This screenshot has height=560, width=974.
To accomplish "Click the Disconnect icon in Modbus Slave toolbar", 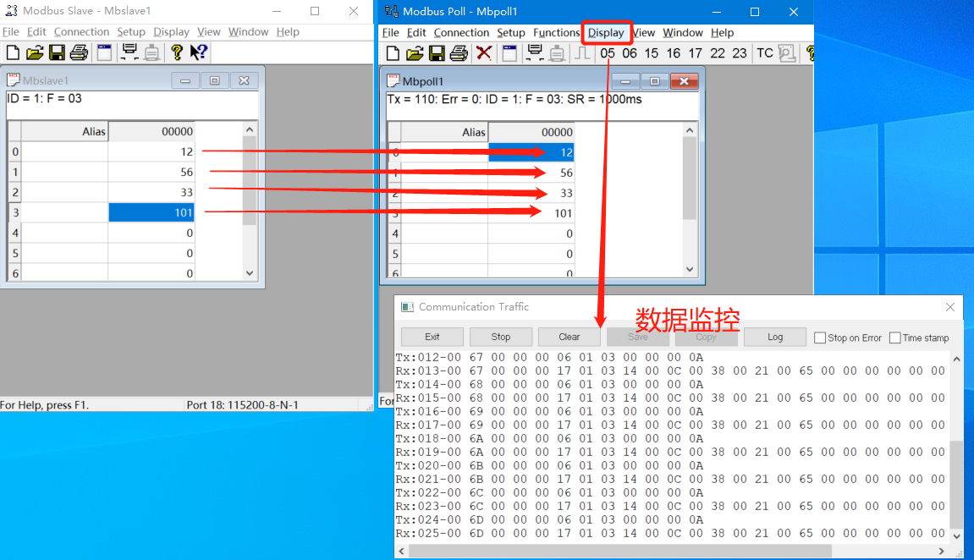I will (151, 52).
